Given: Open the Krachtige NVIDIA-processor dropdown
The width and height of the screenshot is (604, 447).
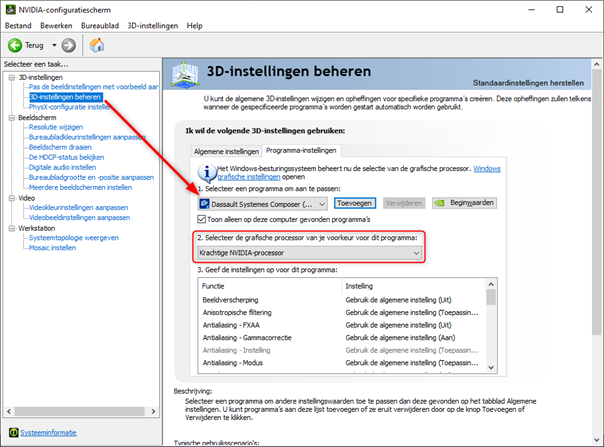Looking at the screenshot, I should (309, 253).
